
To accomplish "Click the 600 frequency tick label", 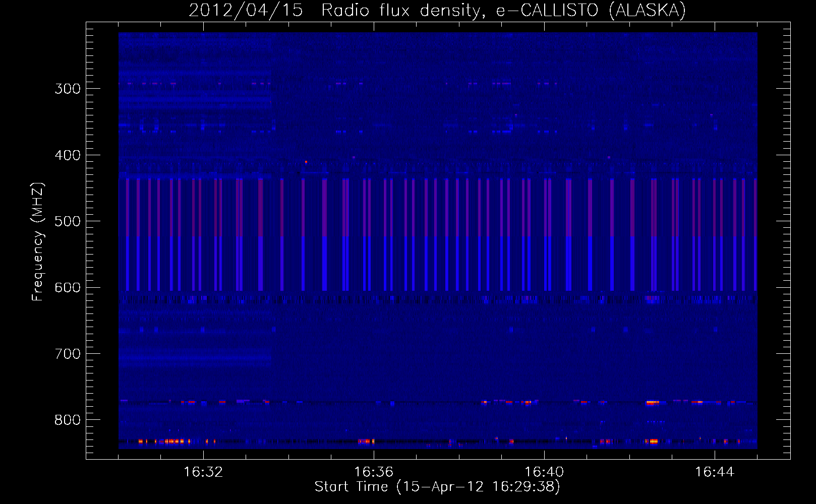I will click(x=68, y=288).
